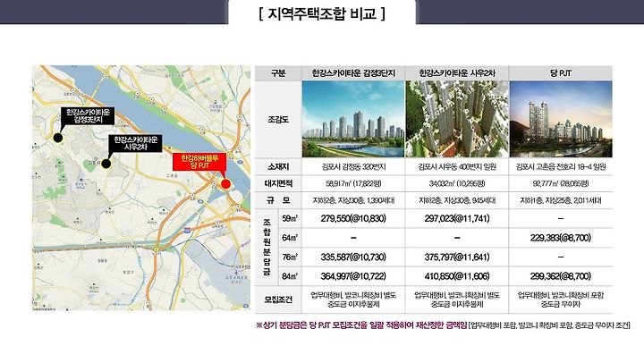Click land area 58,917㎡ (17,822평)

point(353,183)
